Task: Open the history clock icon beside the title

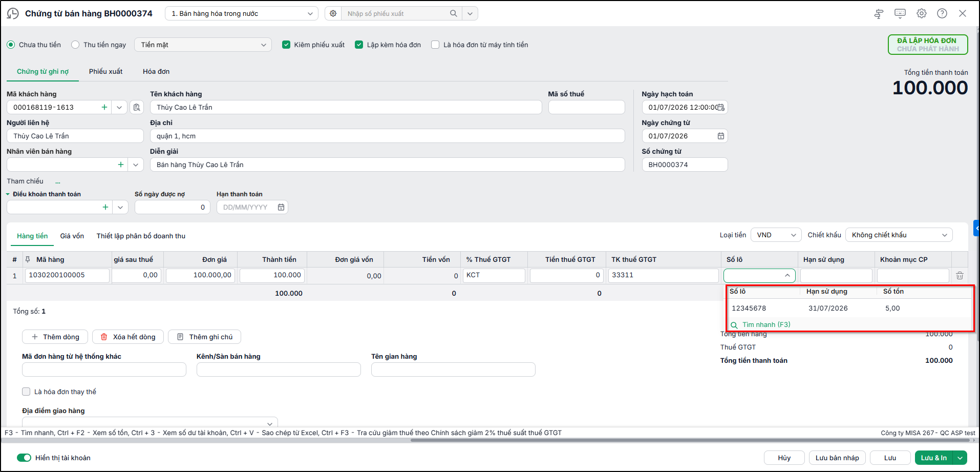Action: pyautogui.click(x=13, y=13)
